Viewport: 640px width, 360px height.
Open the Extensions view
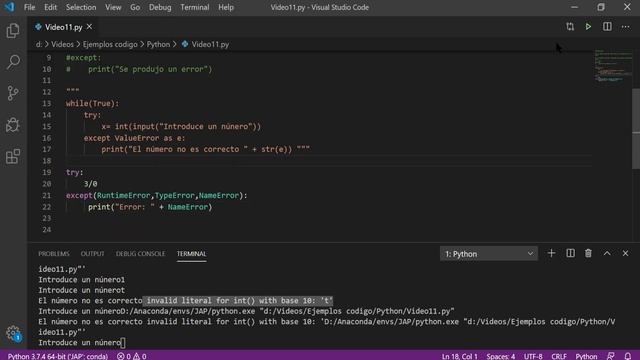[13, 156]
